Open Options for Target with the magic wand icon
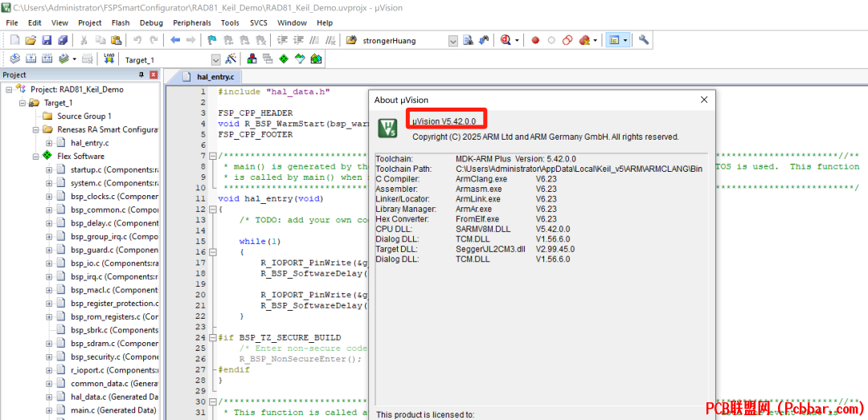 coord(231,59)
